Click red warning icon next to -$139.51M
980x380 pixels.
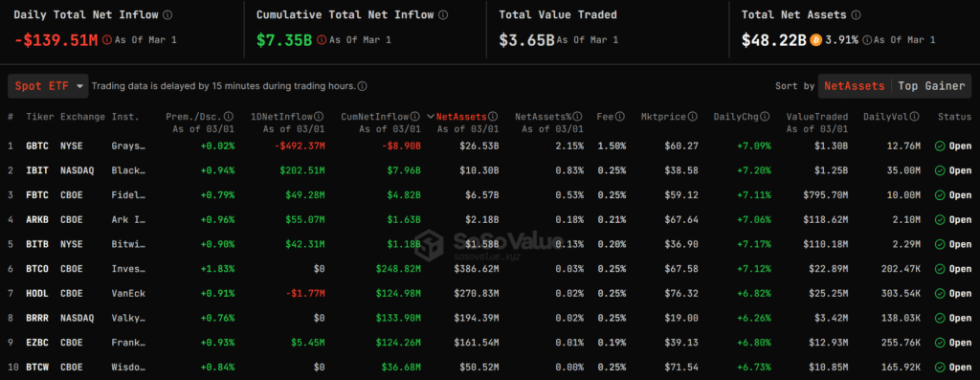click(x=107, y=40)
